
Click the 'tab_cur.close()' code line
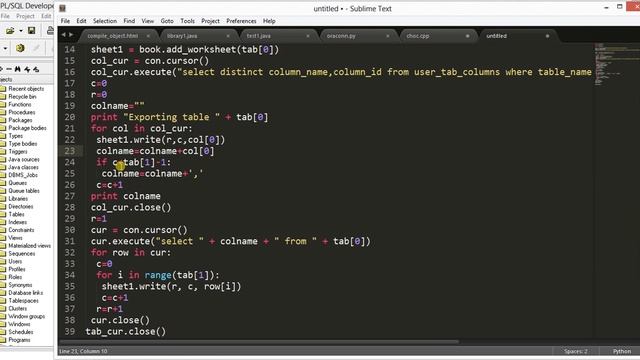click(x=126, y=331)
